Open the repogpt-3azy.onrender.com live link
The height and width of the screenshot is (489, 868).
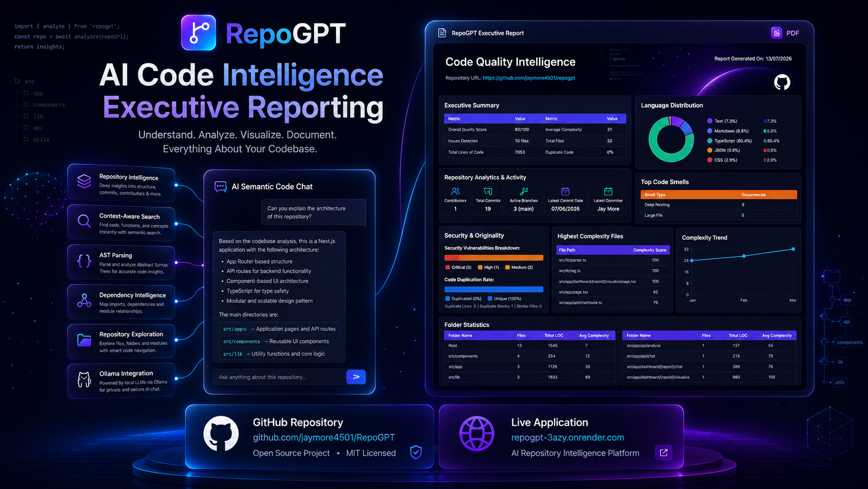[567, 438]
